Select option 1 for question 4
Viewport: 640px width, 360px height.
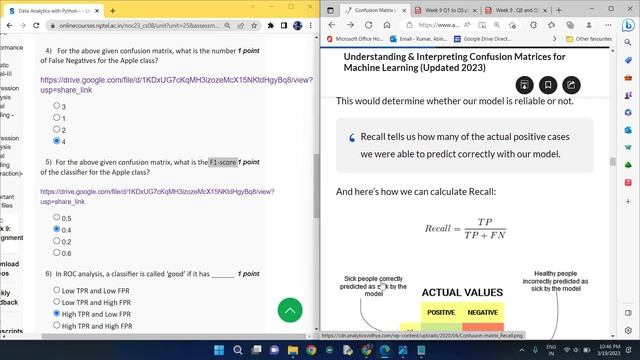point(57,118)
